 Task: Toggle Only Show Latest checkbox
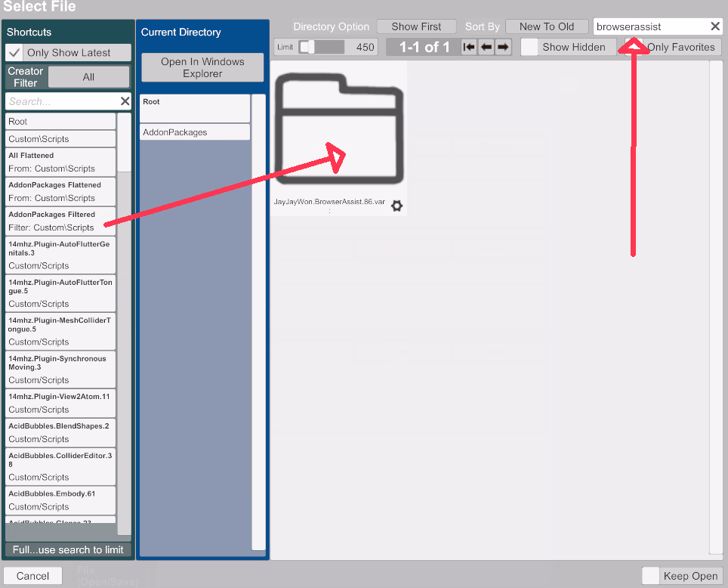(x=14, y=53)
